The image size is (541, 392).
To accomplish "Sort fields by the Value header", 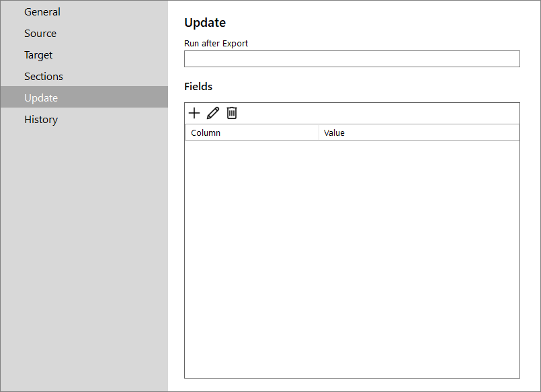I will [x=419, y=133].
